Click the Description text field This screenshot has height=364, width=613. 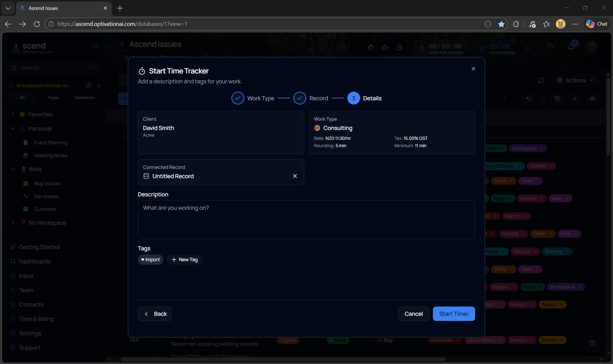click(x=306, y=220)
